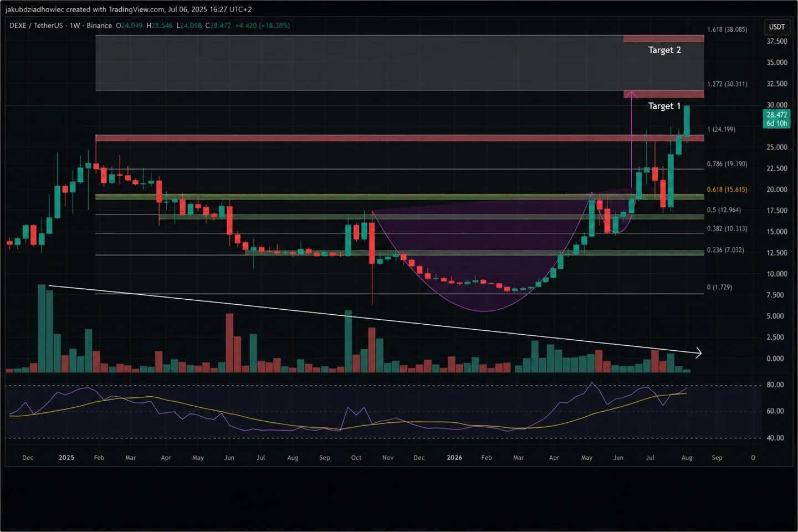798x532 pixels.
Task: Click the 60.00 RSI axis label
Action: [x=775, y=411]
